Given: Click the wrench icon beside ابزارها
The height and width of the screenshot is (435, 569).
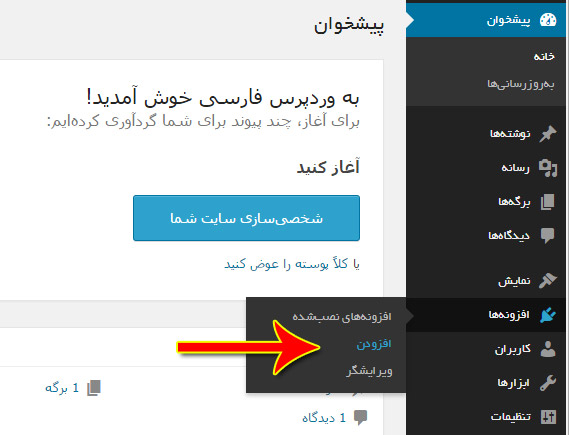Looking at the screenshot, I should [x=548, y=383].
